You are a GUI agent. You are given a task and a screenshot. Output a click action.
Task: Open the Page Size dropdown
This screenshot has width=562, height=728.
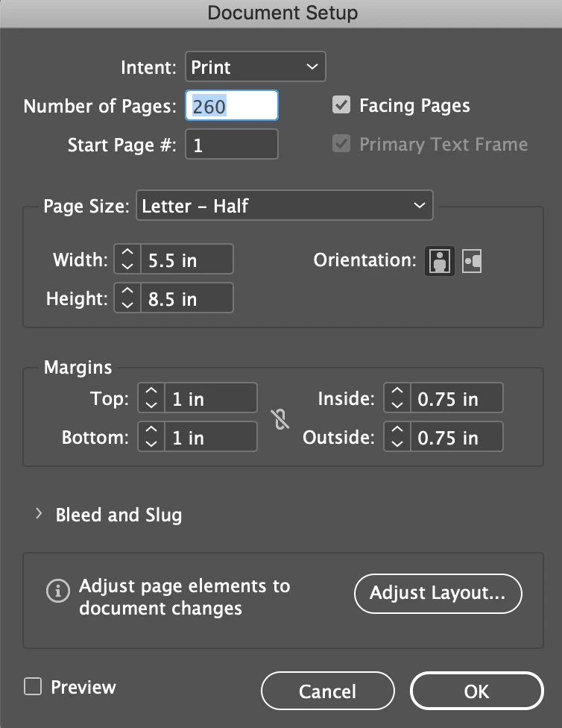click(285, 204)
